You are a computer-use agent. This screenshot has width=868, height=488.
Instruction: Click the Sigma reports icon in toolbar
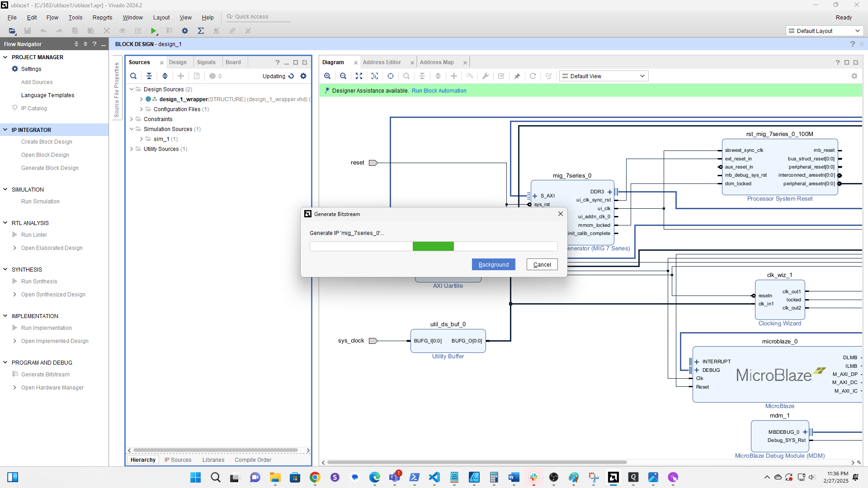click(201, 31)
